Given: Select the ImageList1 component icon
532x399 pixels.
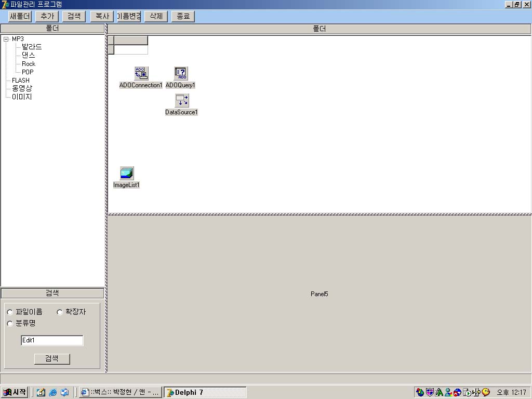Looking at the screenshot, I should tap(127, 173).
